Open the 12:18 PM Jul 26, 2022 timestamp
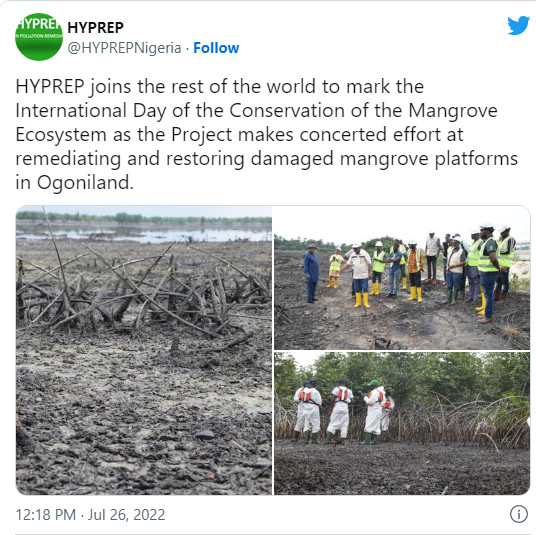 91,514
